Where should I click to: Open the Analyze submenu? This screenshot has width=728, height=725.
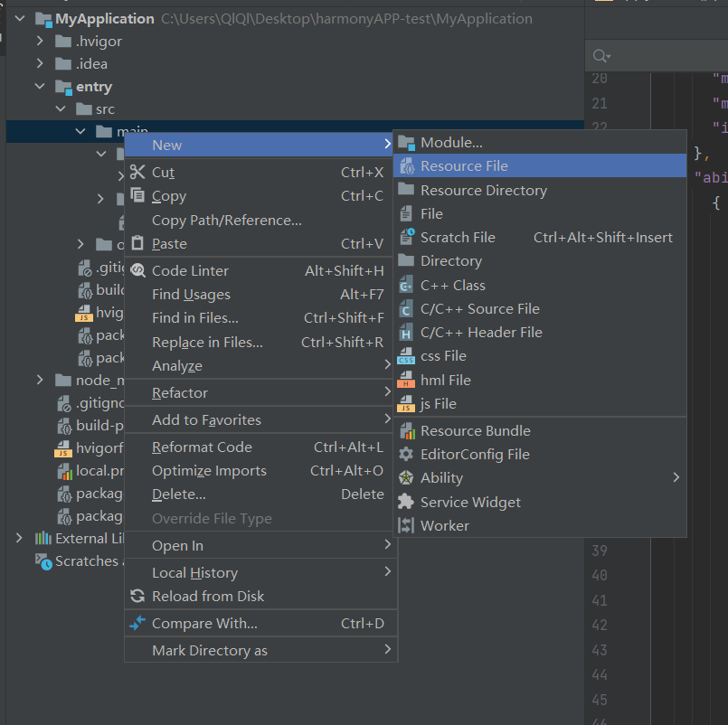[259, 366]
